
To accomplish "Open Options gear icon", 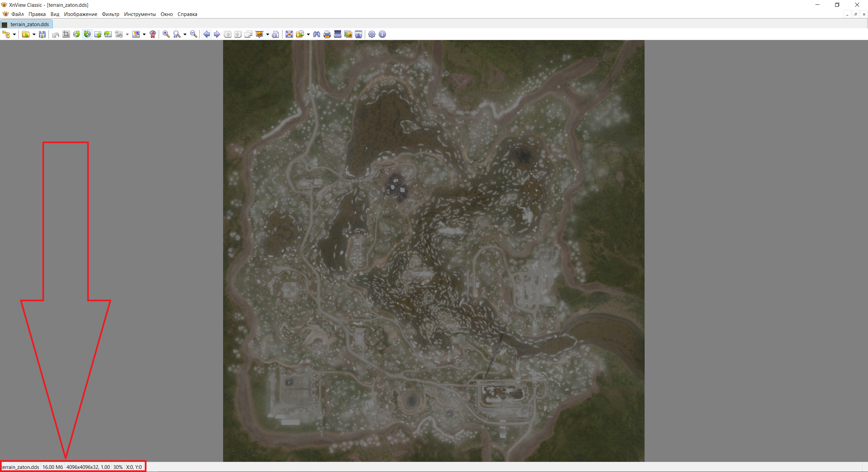I will (372, 34).
